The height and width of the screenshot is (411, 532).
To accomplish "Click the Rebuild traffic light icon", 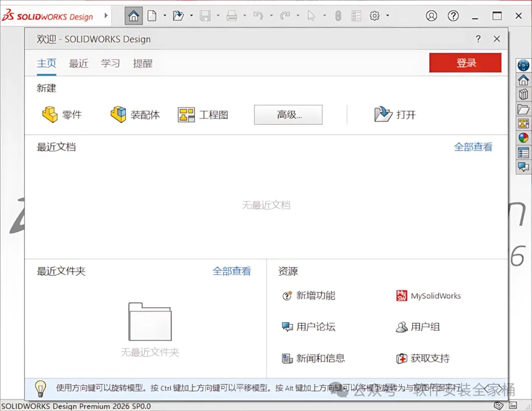I will [x=338, y=16].
